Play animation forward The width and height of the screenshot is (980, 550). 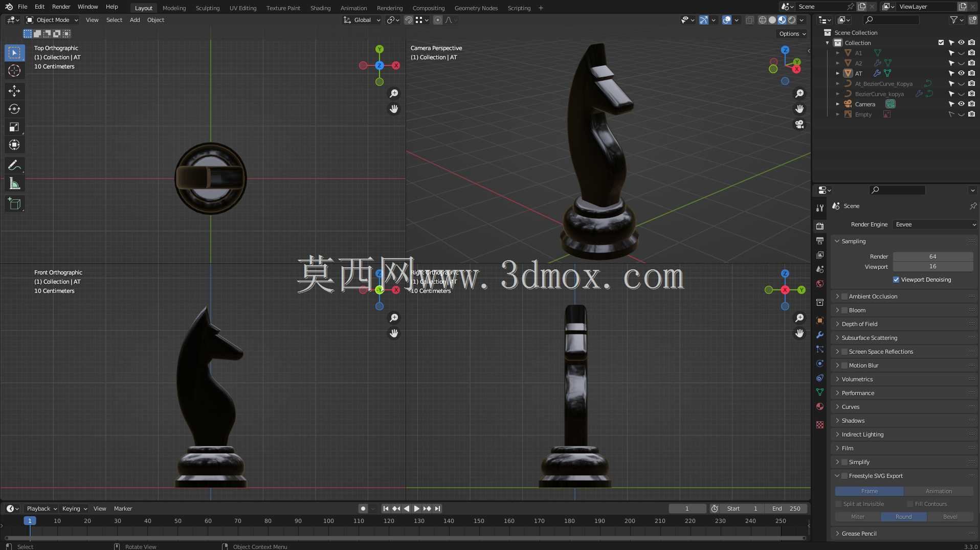point(416,509)
